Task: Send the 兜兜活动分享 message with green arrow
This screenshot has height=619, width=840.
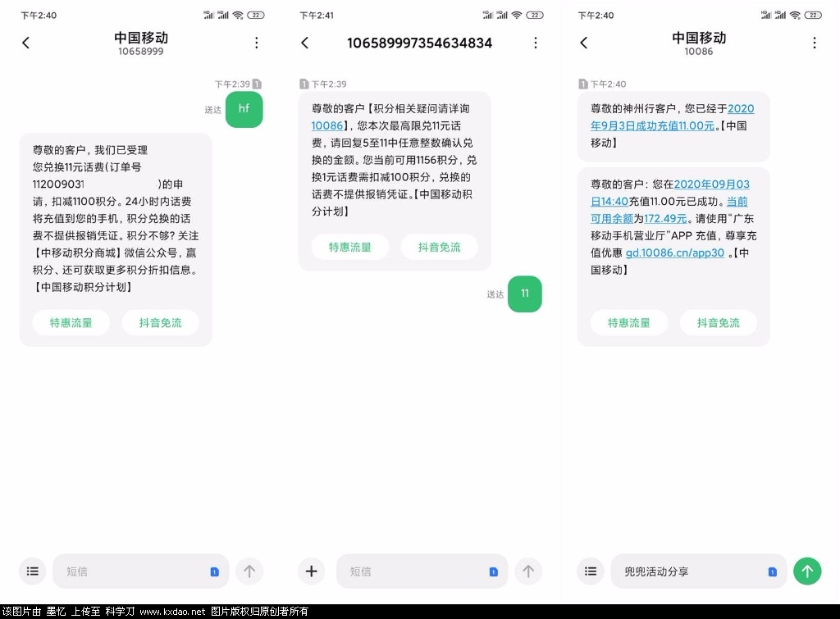Action: tap(807, 571)
